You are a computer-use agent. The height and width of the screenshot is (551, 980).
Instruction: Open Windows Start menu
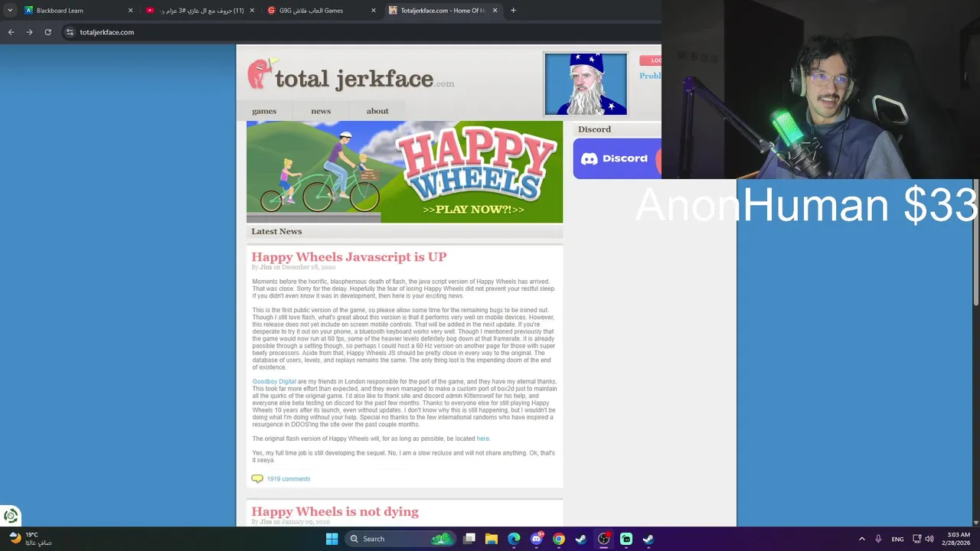tap(332, 539)
